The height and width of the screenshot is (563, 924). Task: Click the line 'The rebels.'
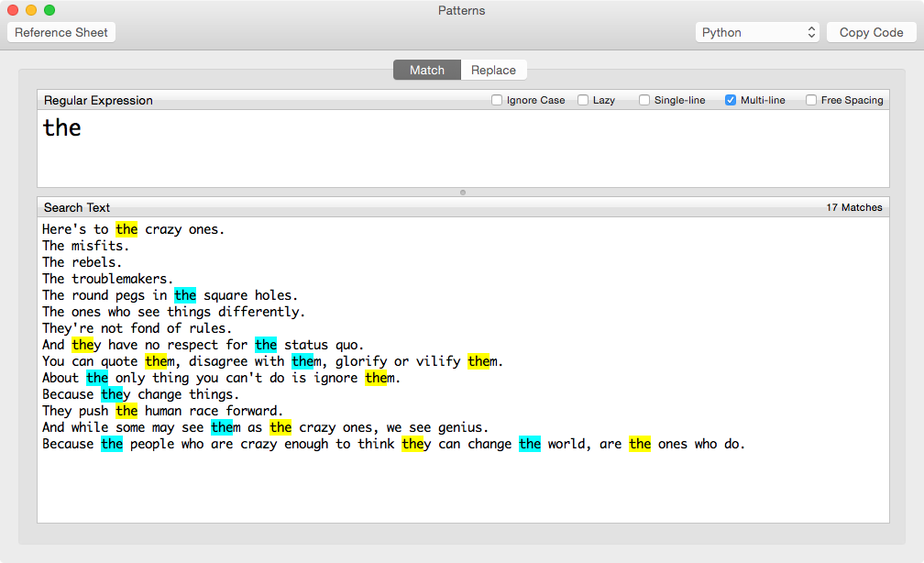82,262
